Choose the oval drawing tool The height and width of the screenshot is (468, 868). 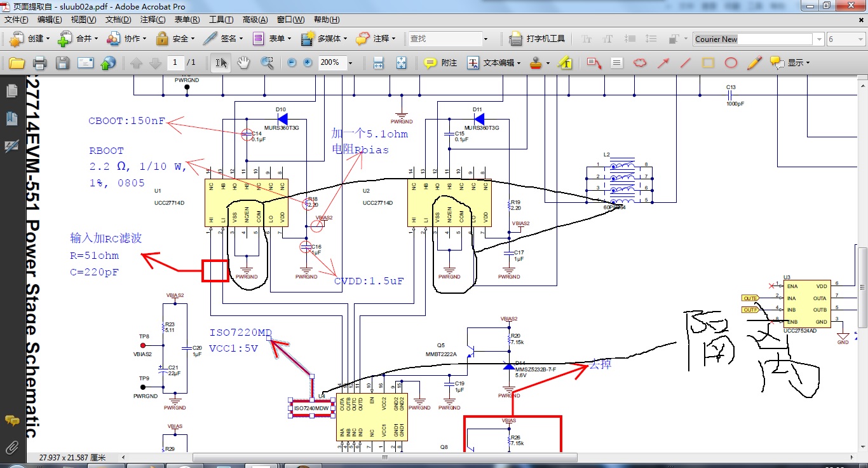(x=731, y=63)
